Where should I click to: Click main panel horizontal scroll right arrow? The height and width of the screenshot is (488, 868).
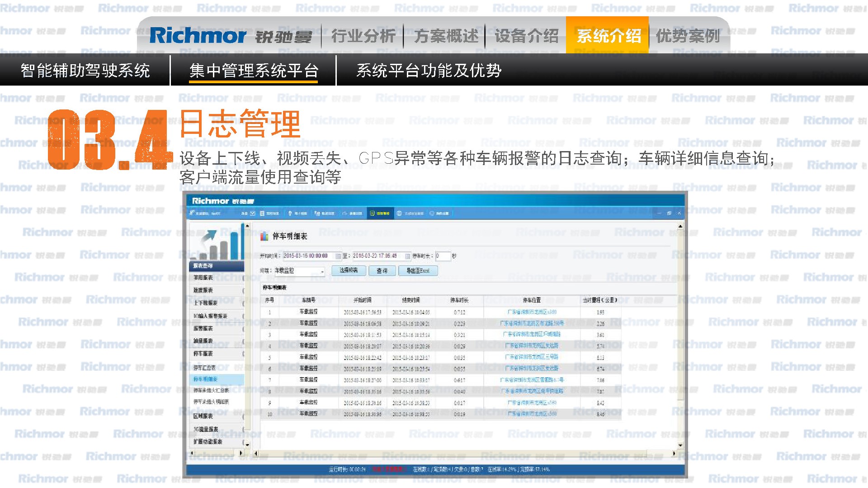[x=674, y=453]
